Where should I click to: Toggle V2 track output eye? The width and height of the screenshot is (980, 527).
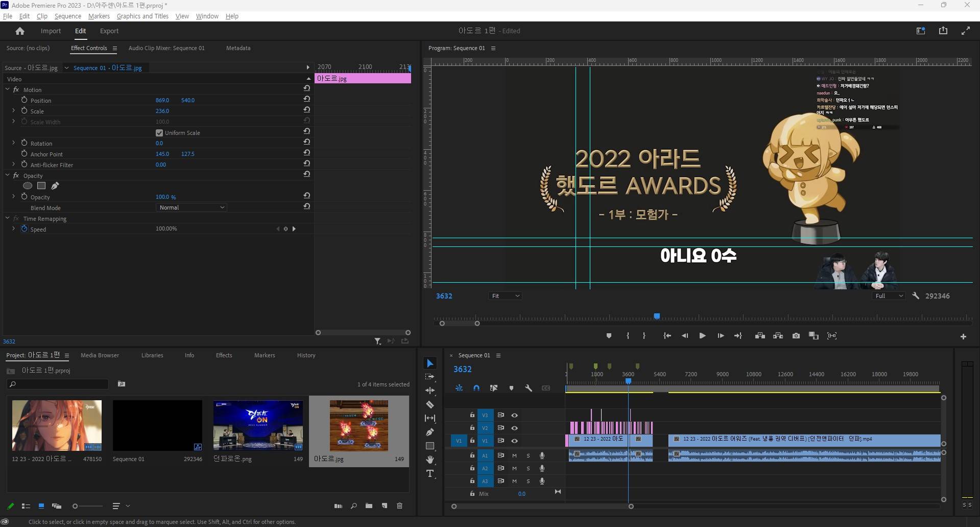pos(514,428)
